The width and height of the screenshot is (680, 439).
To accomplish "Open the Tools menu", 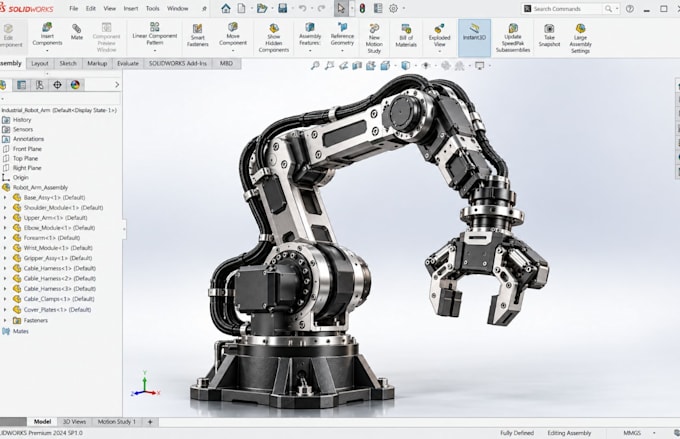I will pyautogui.click(x=153, y=8).
